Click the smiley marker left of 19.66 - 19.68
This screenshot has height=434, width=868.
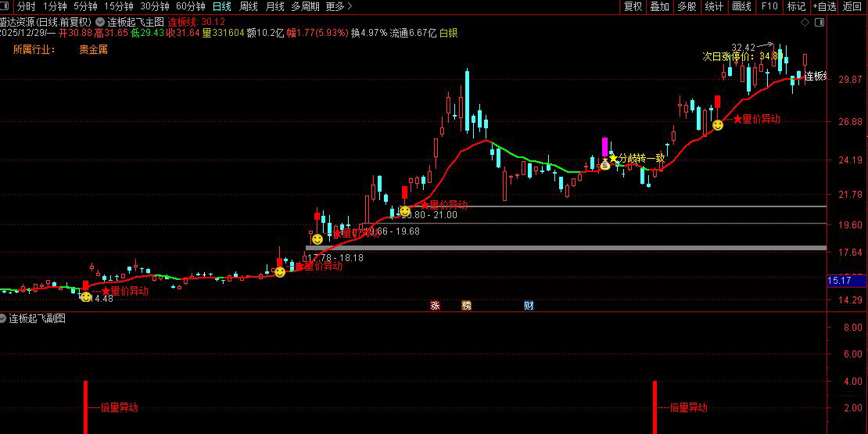pyautogui.click(x=317, y=239)
